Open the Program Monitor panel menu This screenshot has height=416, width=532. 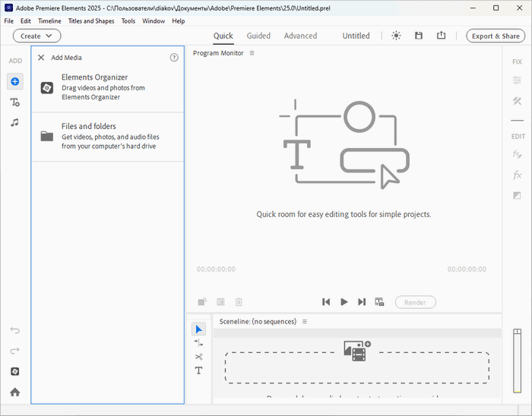tap(252, 53)
